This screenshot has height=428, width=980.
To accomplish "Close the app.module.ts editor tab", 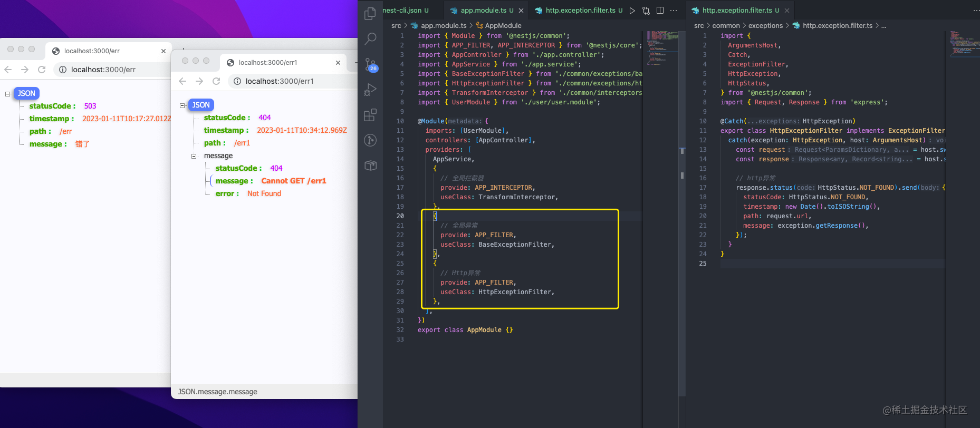I will pos(521,11).
